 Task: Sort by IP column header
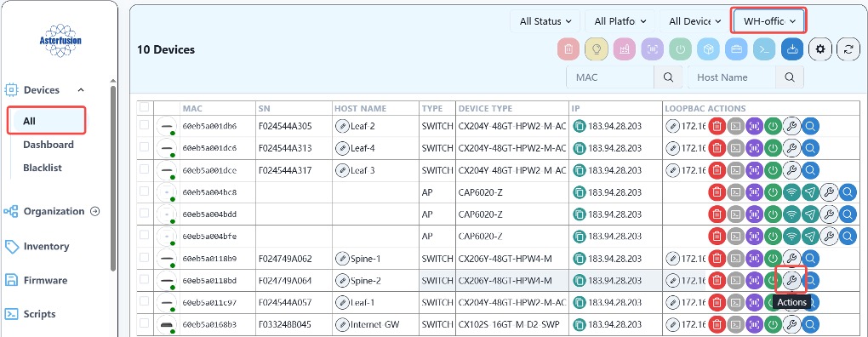pos(575,108)
